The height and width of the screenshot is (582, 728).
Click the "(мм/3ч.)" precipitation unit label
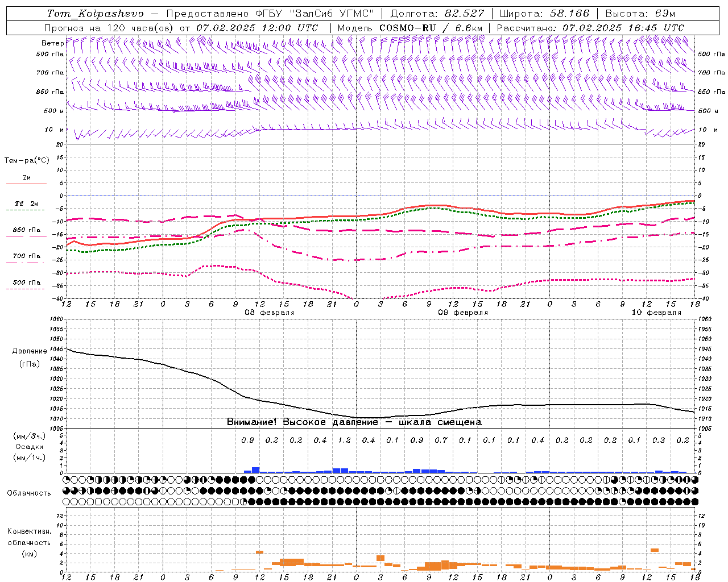[x=30, y=436]
